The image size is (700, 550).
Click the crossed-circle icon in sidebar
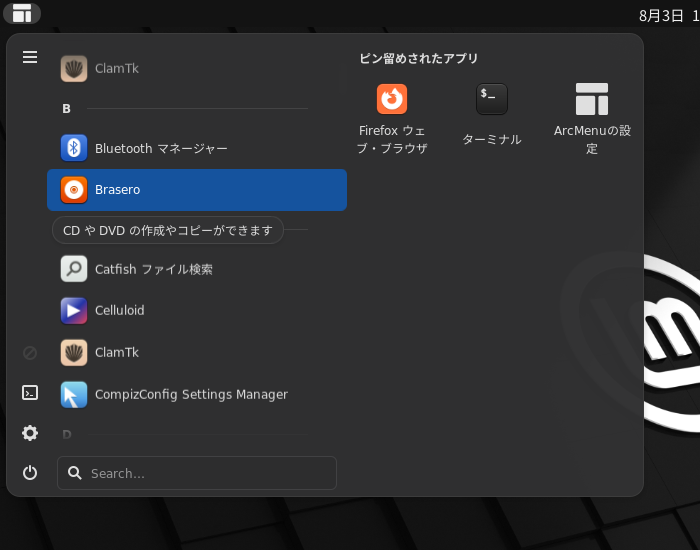[x=30, y=353]
